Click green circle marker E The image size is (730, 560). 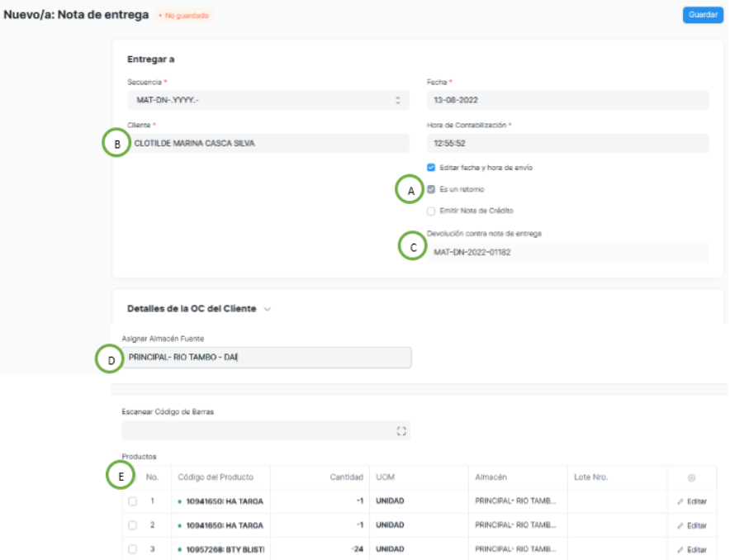click(121, 475)
